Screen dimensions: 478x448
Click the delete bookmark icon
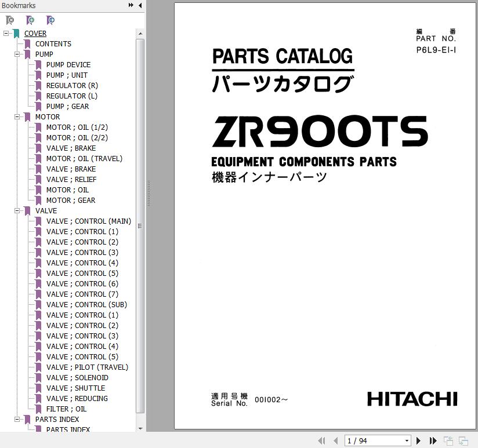point(10,20)
